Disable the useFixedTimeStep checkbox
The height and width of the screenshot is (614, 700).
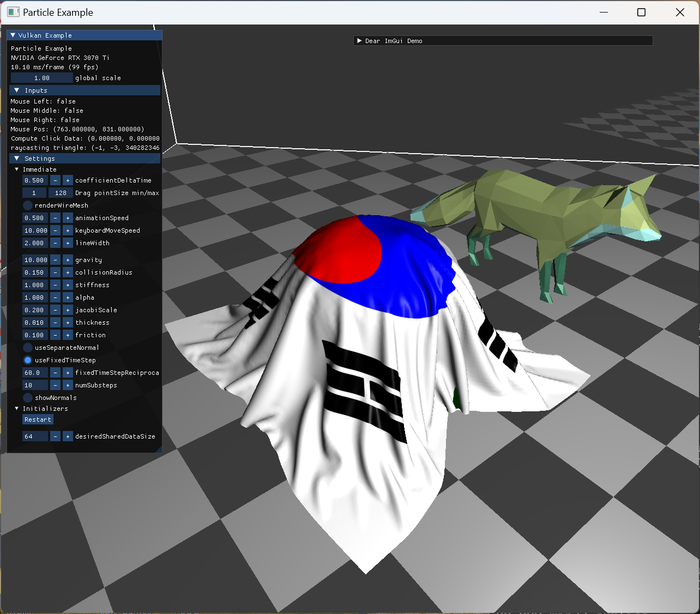tap(28, 360)
